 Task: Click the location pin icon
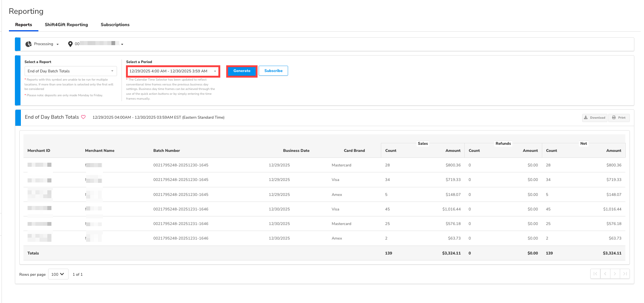[70, 44]
